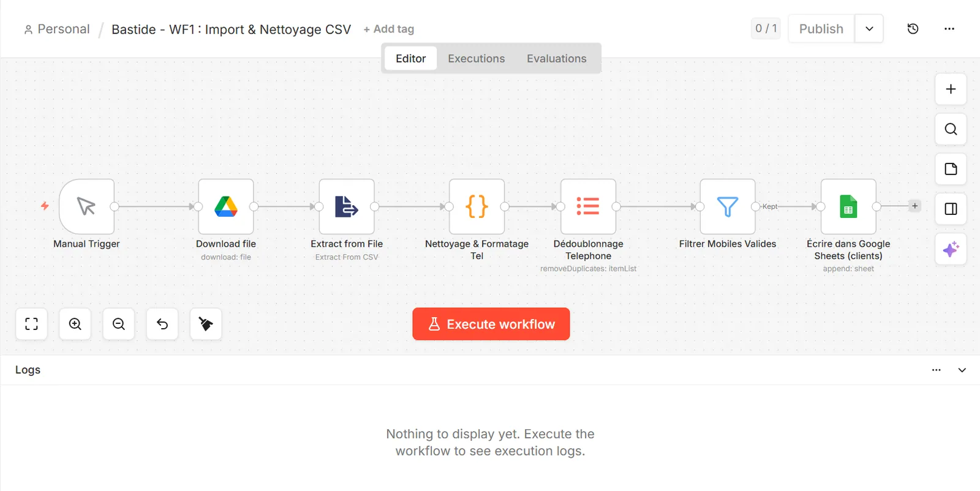Collapse the Logs panel with chevron
Viewport: 980px width, 491px height.
[x=962, y=370]
